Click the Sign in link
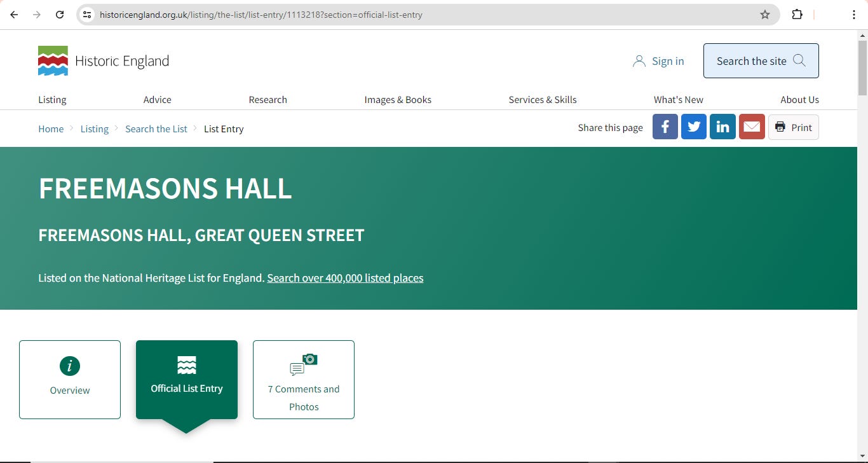868x463 pixels. [x=658, y=61]
